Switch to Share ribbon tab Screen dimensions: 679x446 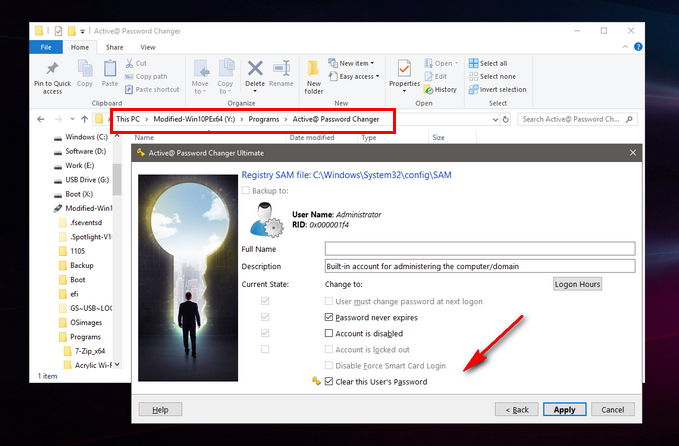(x=114, y=47)
